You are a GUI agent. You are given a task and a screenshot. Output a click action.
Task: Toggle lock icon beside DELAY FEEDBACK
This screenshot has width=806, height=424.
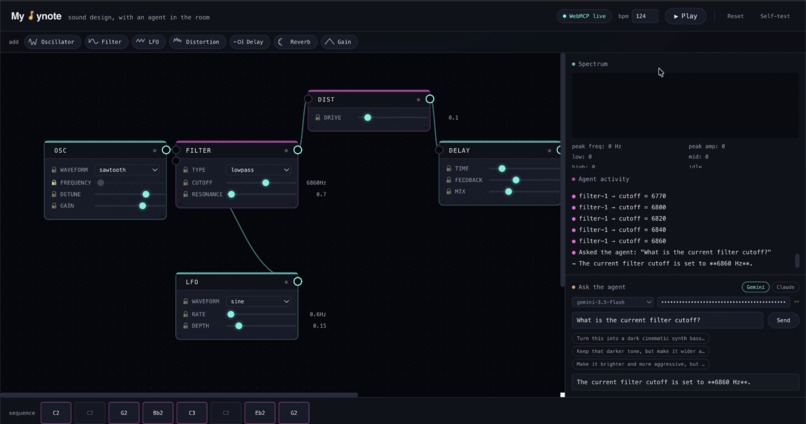(449, 180)
